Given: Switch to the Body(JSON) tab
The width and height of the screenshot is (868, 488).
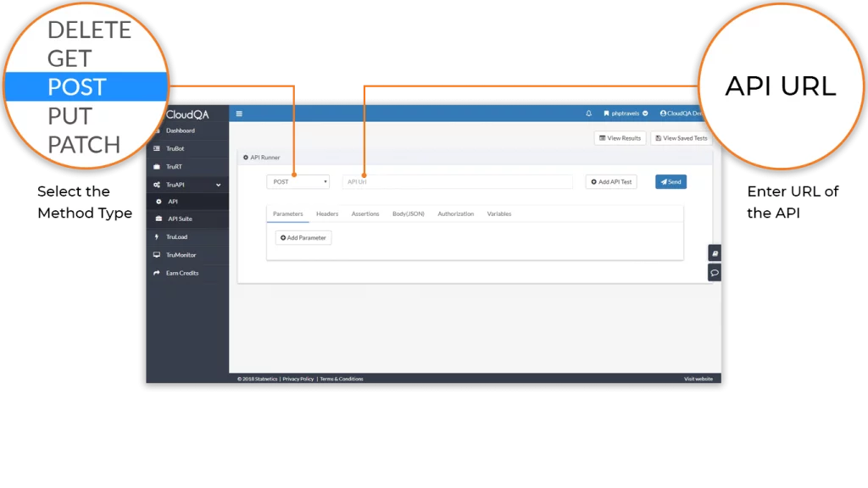Looking at the screenshot, I should tap(409, 214).
